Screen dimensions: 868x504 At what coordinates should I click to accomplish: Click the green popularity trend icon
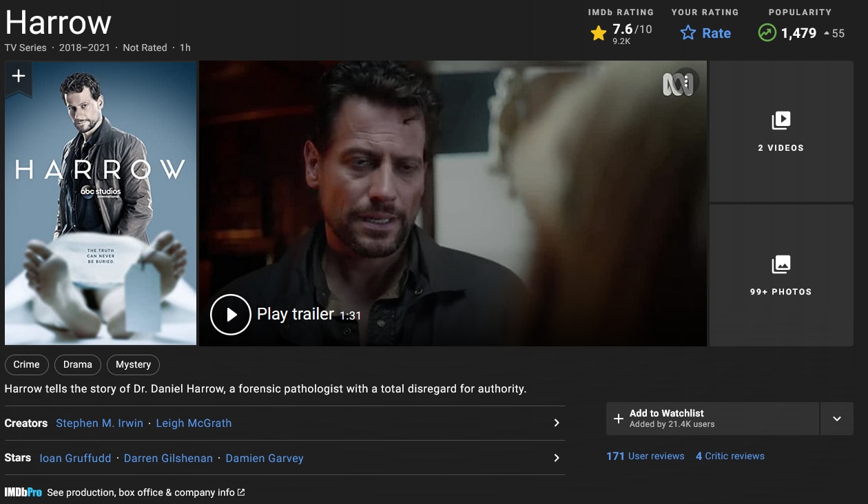767,33
